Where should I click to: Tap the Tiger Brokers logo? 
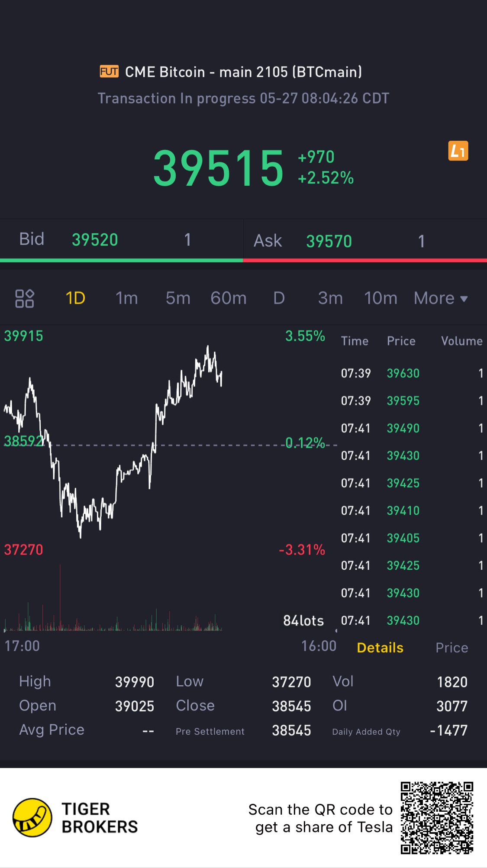[x=33, y=817]
